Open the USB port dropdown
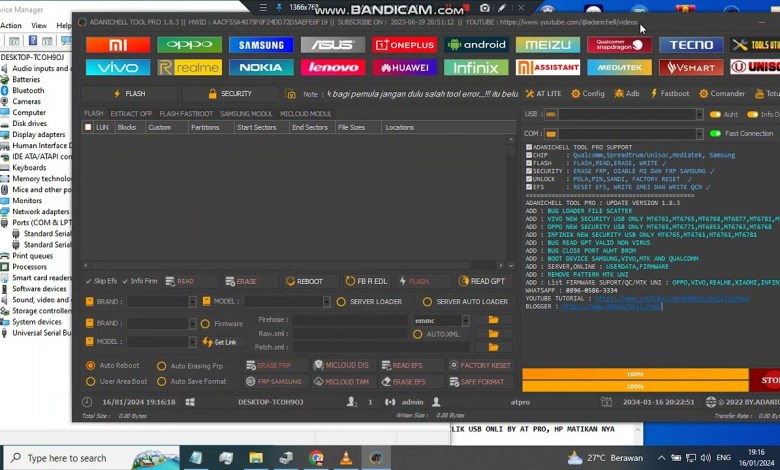780x470 pixels. pyautogui.click(x=699, y=115)
